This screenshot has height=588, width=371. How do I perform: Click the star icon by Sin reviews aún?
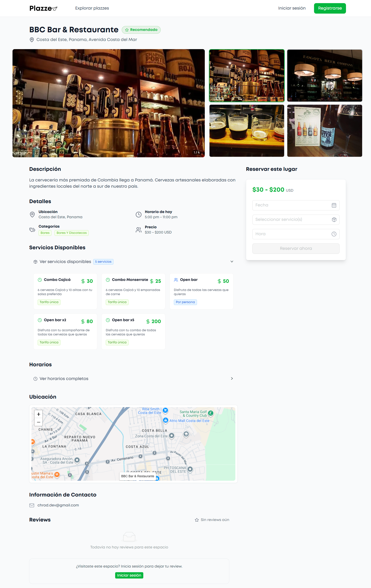[x=197, y=520]
